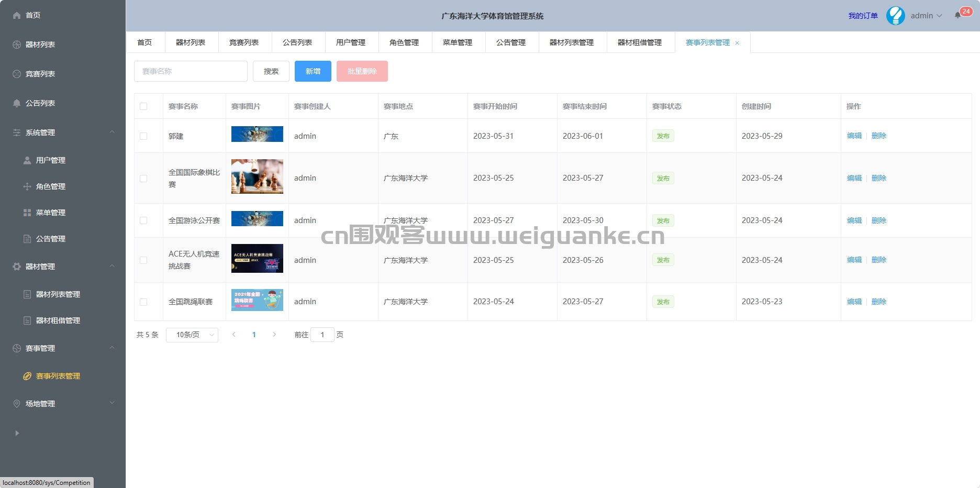The width and height of the screenshot is (980, 488).
Task: Click the 发布 status tag for 郭建
Action: point(663,136)
